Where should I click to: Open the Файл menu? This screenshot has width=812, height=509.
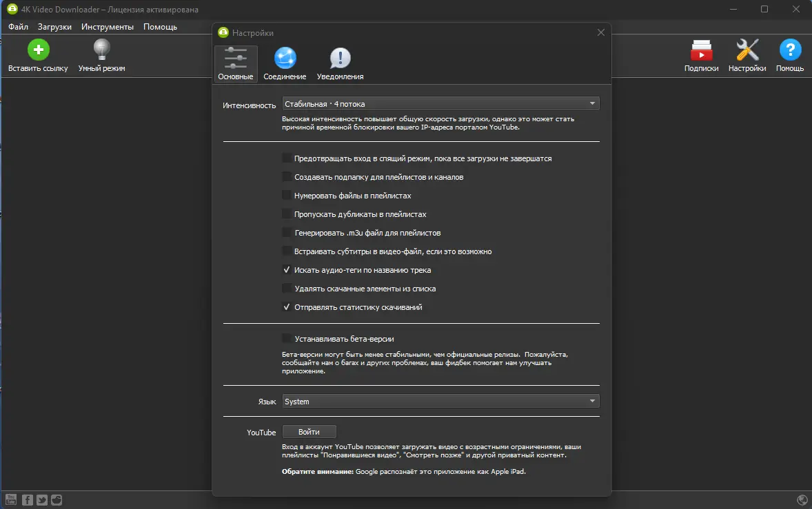click(18, 27)
